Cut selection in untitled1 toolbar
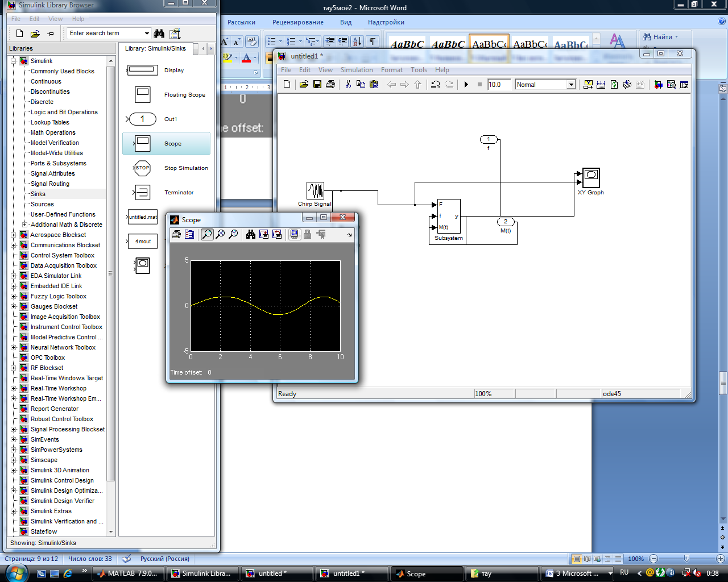 (x=348, y=84)
